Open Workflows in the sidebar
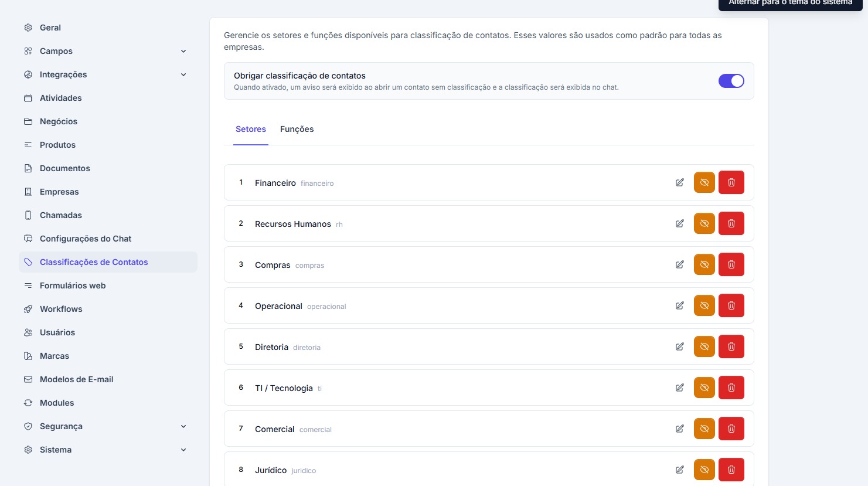868x486 pixels. tap(61, 309)
